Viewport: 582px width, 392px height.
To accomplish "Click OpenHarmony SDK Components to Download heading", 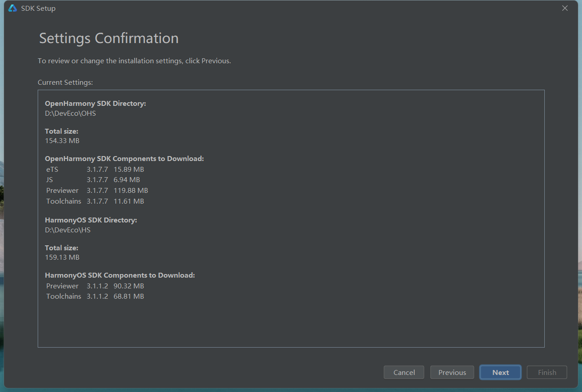I will tap(124, 159).
